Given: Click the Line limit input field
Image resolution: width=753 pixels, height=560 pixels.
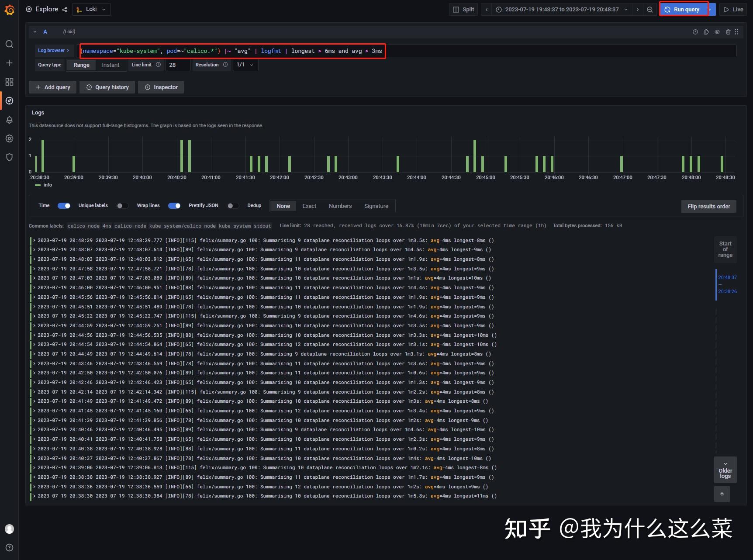Looking at the screenshot, I should 178,65.
